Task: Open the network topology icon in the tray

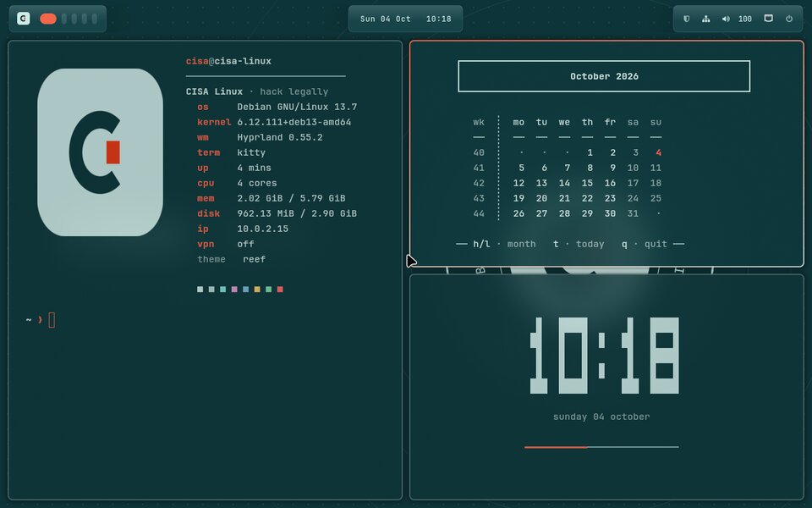Action: point(705,19)
